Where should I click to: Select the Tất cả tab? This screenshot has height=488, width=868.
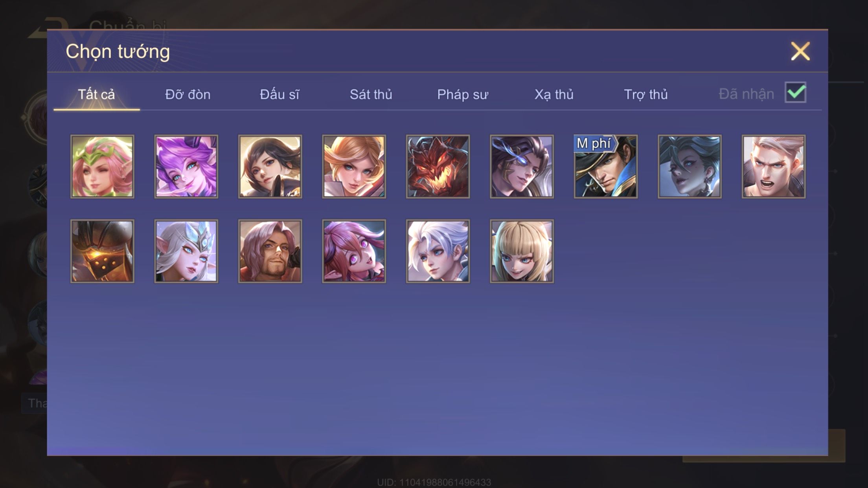click(96, 94)
